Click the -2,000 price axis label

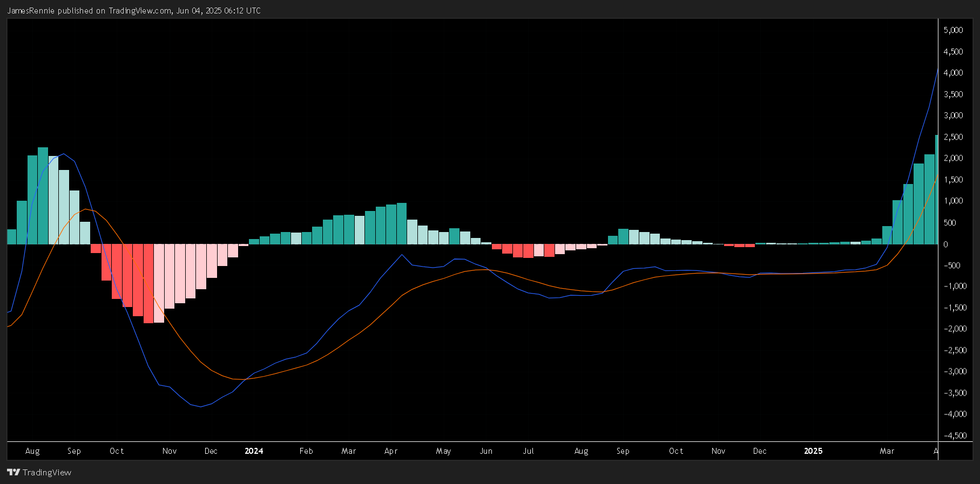click(x=955, y=329)
